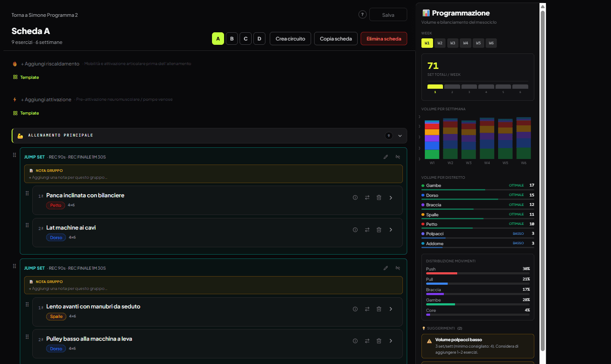
Task: Unlink the second Jump Set group
Action: click(398, 268)
